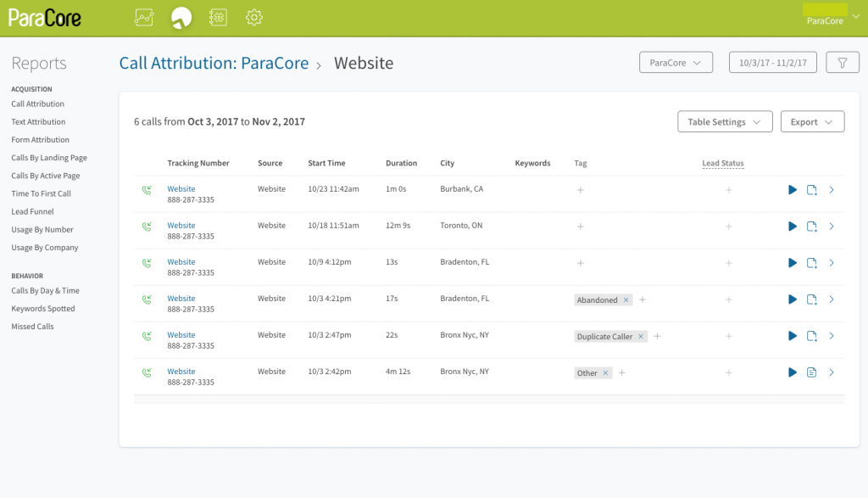Click inbound call icon on 10/9 4:12pm row
The image size is (868, 498).
point(147,263)
